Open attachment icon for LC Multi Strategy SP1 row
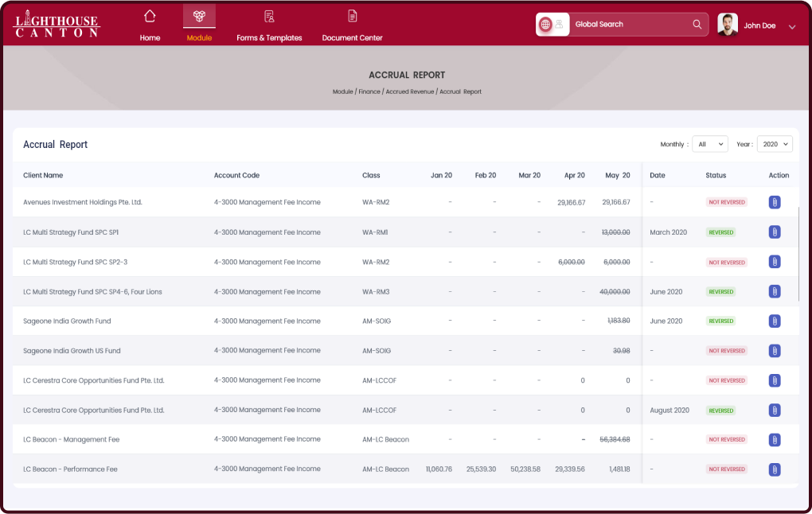 [775, 232]
